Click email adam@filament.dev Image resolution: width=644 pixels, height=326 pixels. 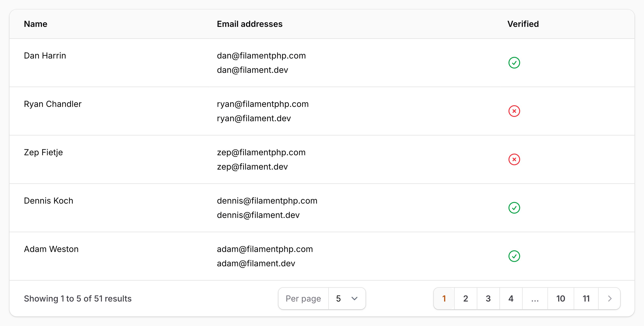click(x=256, y=263)
